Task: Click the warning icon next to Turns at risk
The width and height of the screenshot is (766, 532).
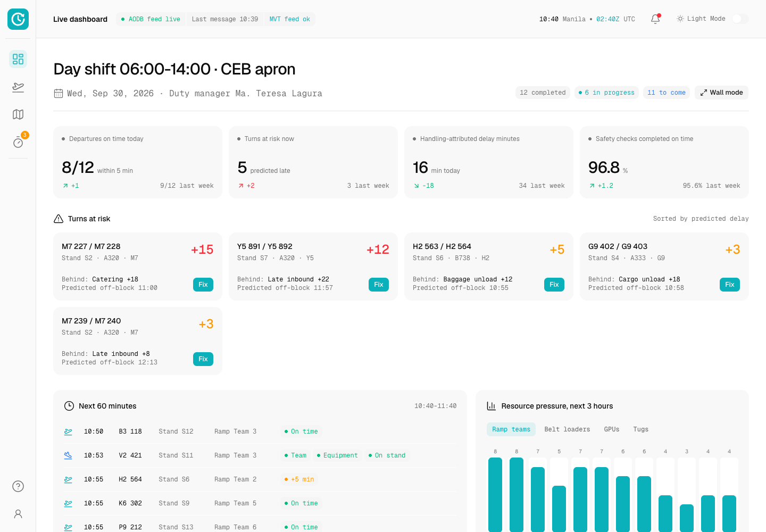Action: click(59, 219)
